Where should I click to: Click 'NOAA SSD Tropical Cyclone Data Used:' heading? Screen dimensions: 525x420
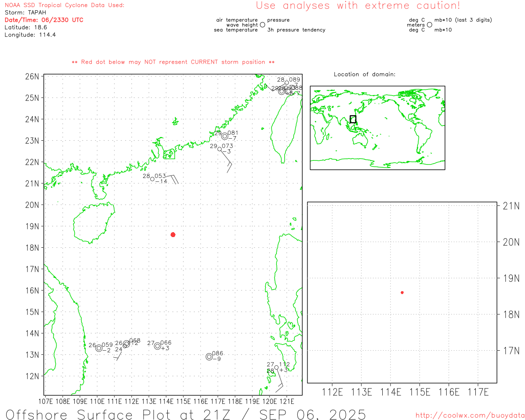click(x=64, y=5)
